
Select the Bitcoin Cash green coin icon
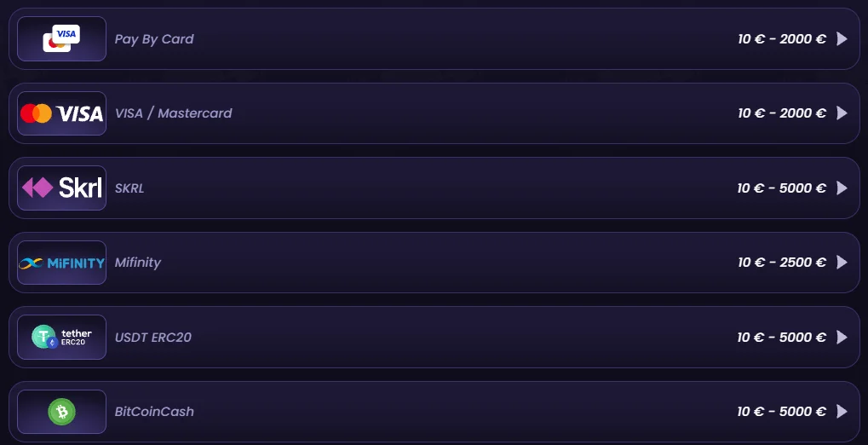pos(61,412)
